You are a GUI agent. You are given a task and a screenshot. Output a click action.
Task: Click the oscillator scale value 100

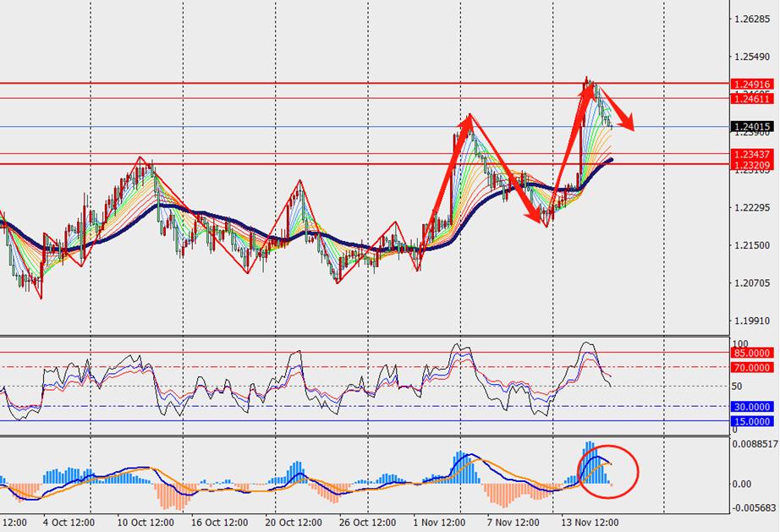click(x=740, y=344)
